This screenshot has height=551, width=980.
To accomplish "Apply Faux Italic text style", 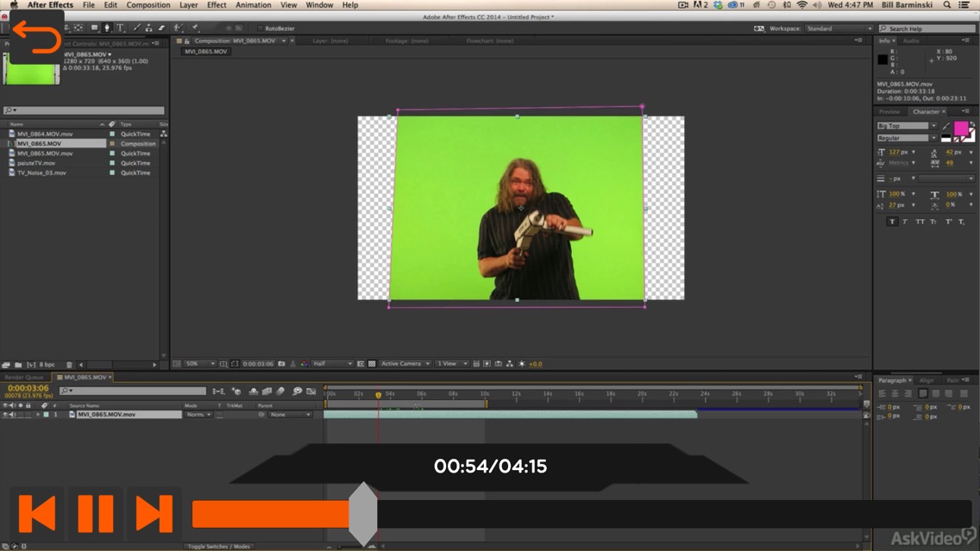I will (905, 222).
